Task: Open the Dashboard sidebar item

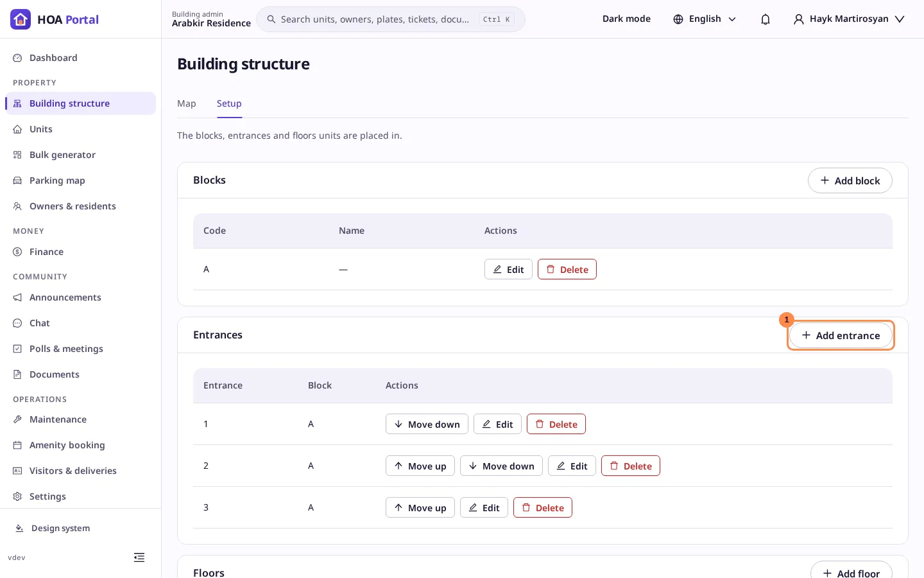Action: coord(80,58)
